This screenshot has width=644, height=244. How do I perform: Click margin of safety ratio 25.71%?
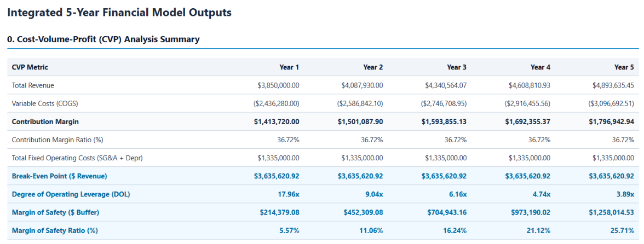tap(623, 230)
